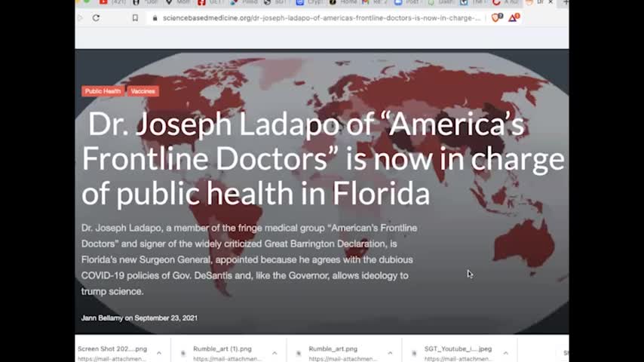Open downloaded Screen Shot 202....png file

pyautogui.click(x=112, y=349)
